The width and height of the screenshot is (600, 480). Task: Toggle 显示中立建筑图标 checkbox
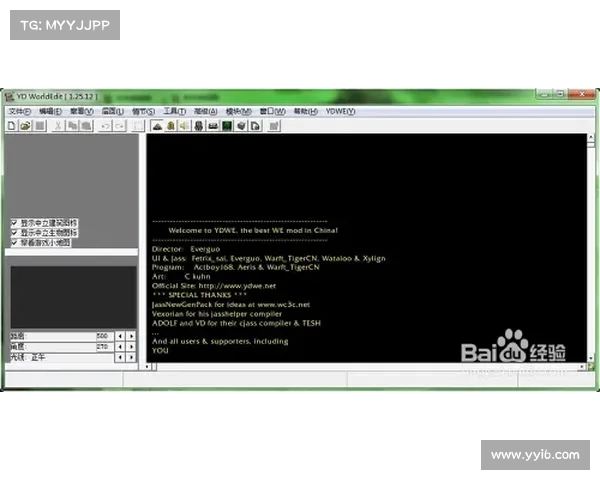(x=14, y=223)
